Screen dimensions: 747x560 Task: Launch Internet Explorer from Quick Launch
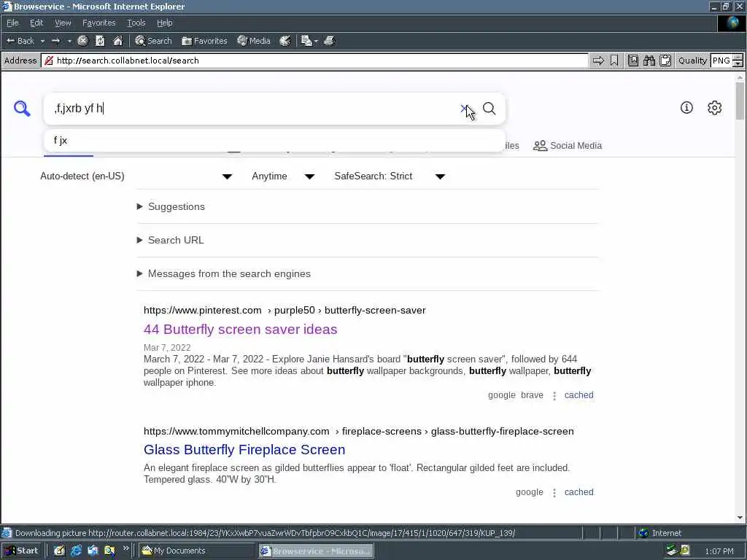click(76, 551)
